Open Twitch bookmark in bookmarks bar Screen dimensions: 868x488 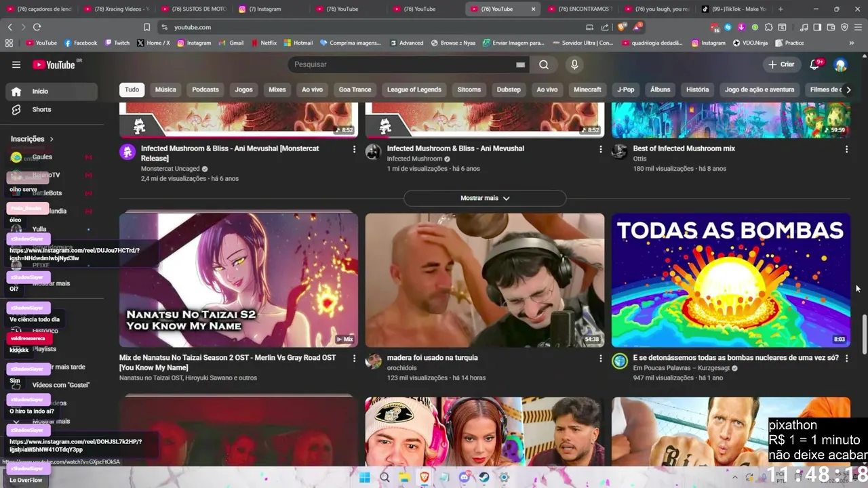point(117,43)
